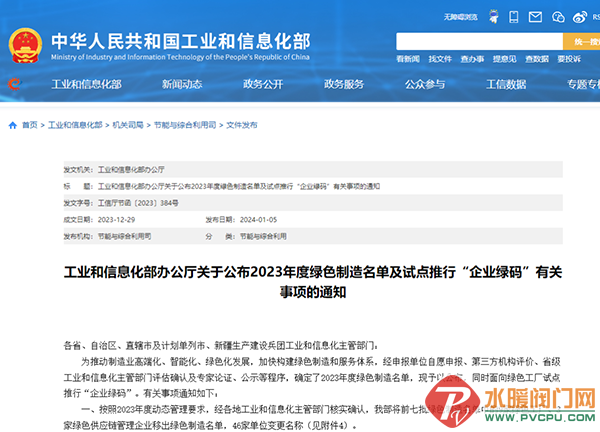Select 分类 value 节能与综合利用
Screen dimensions: 600x432
pyautogui.click(x=263, y=236)
